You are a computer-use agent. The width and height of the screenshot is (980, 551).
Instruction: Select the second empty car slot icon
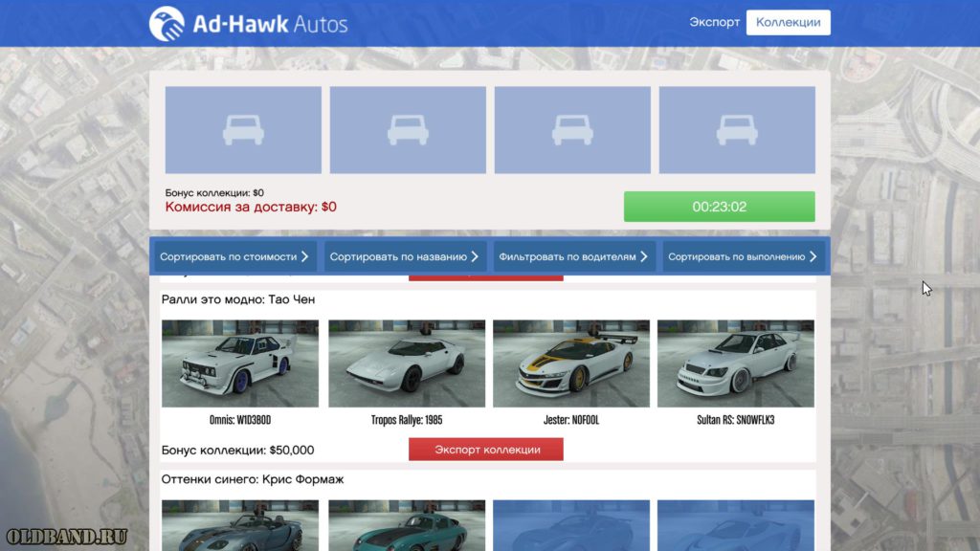pos(408,130)
